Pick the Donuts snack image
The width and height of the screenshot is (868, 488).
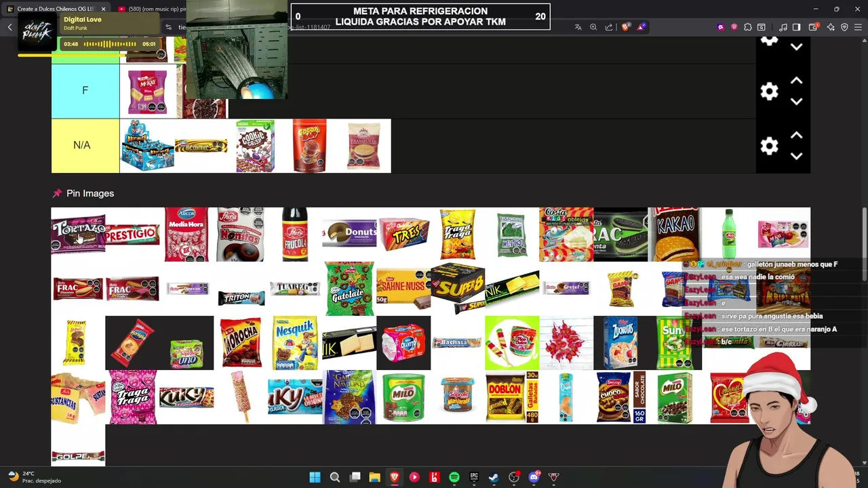[349, 235]
